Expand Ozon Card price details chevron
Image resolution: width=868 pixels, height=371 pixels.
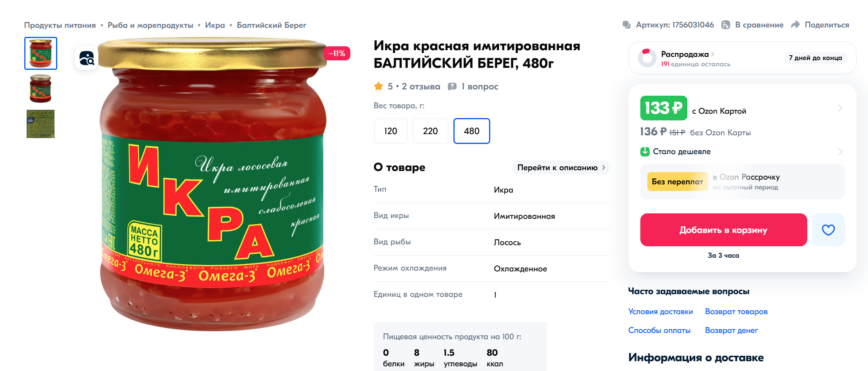[840, 108]
